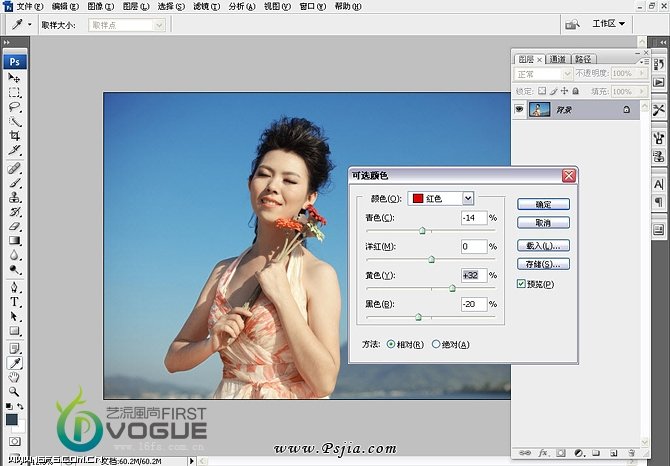Select the 绝对 (Absolute) method radio button
The height and width of the screenshot is (466, 670).
click(x=436, y=344)
